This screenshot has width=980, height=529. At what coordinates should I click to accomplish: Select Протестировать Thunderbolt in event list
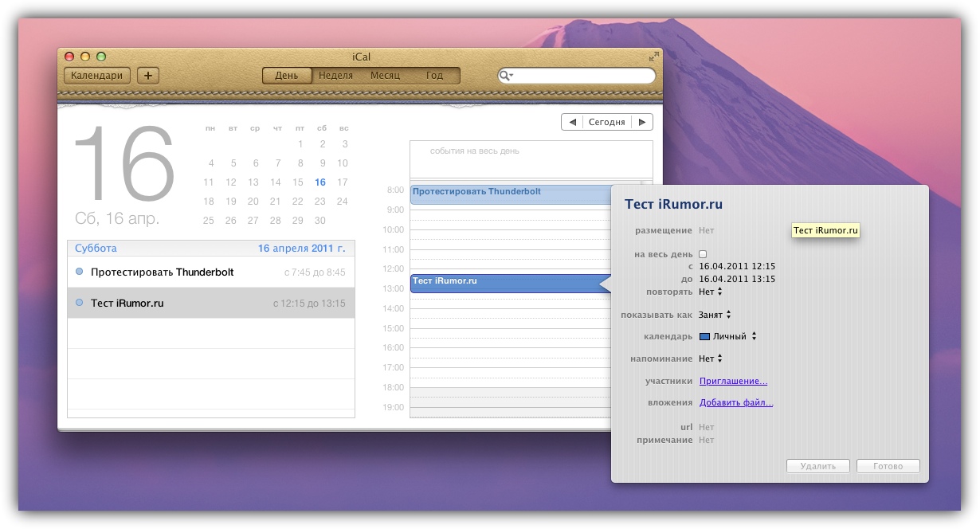211,272
